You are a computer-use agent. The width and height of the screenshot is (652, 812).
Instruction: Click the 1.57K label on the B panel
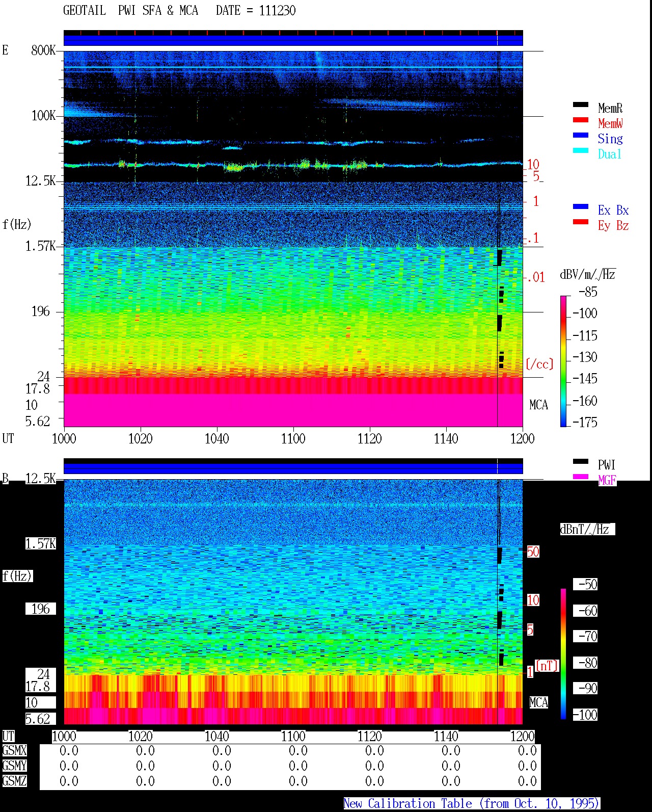click(41, 543)
